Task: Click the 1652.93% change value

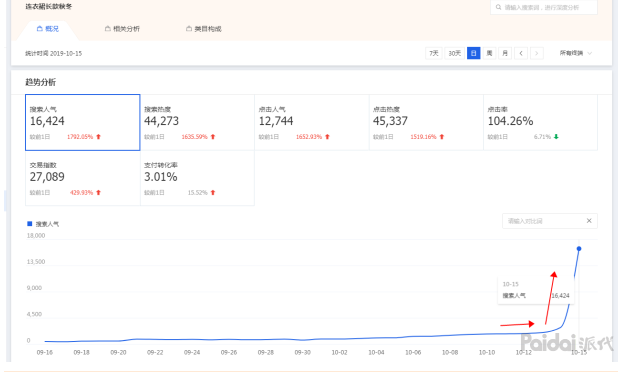Action: click(309, 137)
